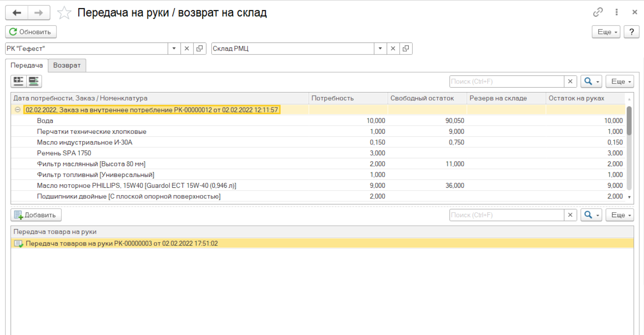Select Подшипники двойные row
This screenshot has height=335, width=644.
(318, 196)
